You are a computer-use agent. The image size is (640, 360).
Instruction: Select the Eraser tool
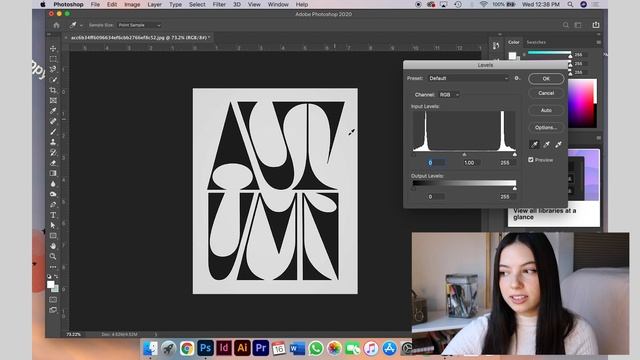[53, 163]
